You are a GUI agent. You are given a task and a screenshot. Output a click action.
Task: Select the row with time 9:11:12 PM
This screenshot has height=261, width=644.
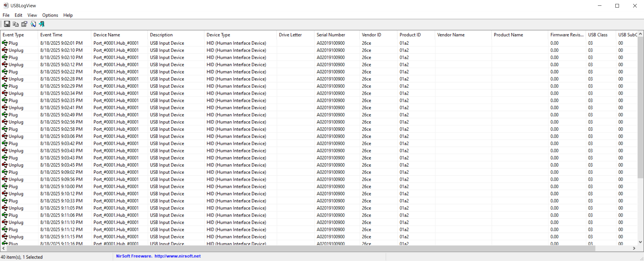pos(319,229)
